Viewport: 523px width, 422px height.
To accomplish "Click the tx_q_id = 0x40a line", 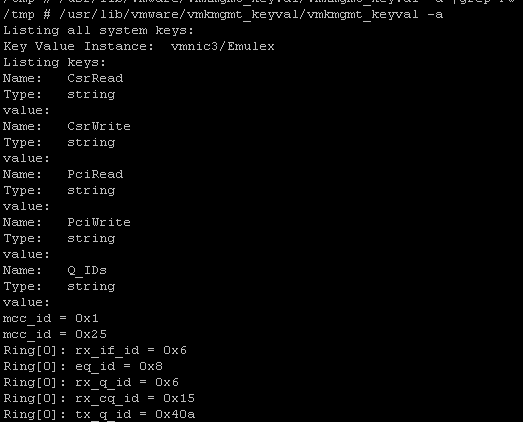I will tap(99, 415).
